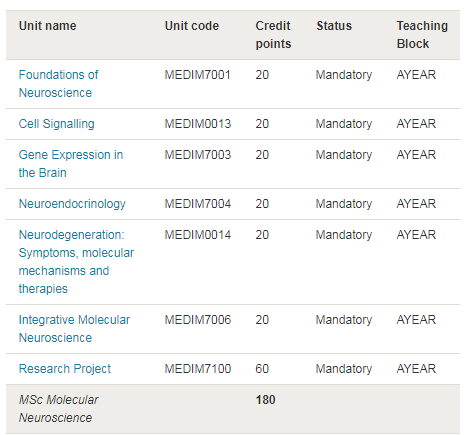Click the Unit code column header
Image resolution: width=468 pixels, height=435 pixels.
coord(192,26)
